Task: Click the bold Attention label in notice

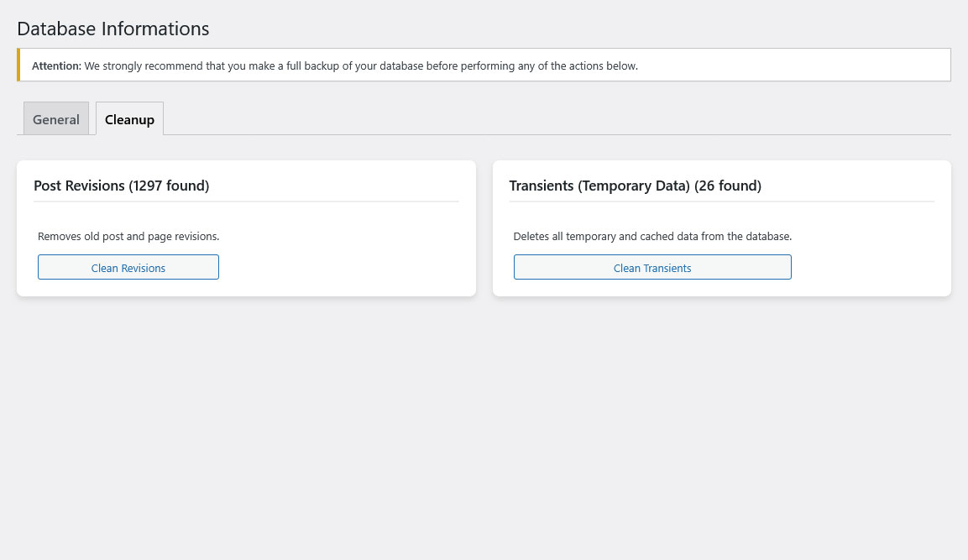Action: tap(56, 65)
